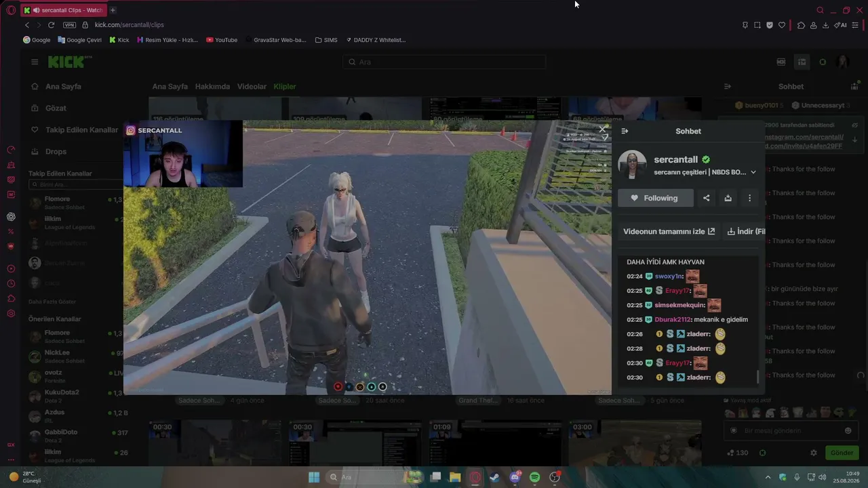868x488 pixels.
Task: Open the sercantall profile avatar
Action: point(632,164)
